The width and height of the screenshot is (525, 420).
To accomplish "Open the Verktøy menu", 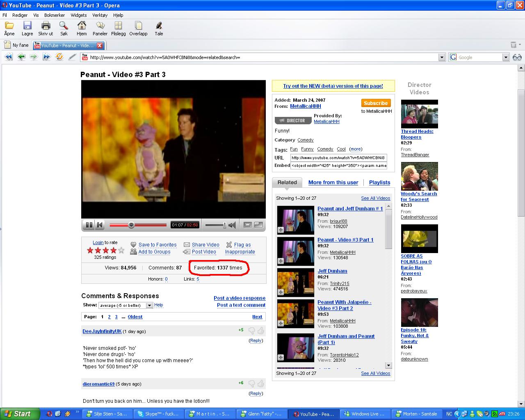I will coord(100,15).
